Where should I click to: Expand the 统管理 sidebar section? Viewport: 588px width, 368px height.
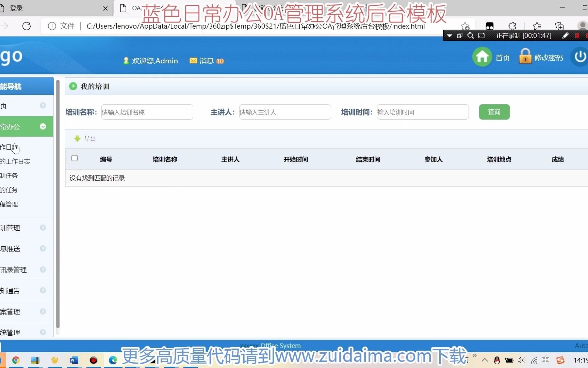43,332
